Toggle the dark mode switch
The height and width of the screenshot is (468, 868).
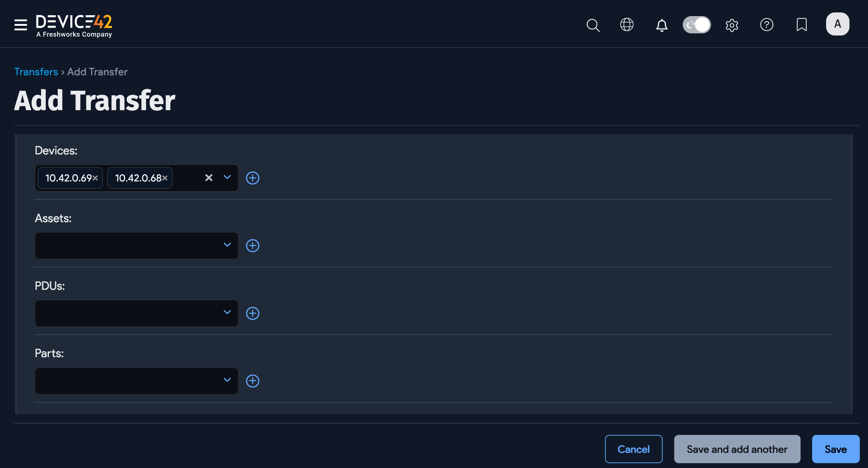(x=696, y=25)
